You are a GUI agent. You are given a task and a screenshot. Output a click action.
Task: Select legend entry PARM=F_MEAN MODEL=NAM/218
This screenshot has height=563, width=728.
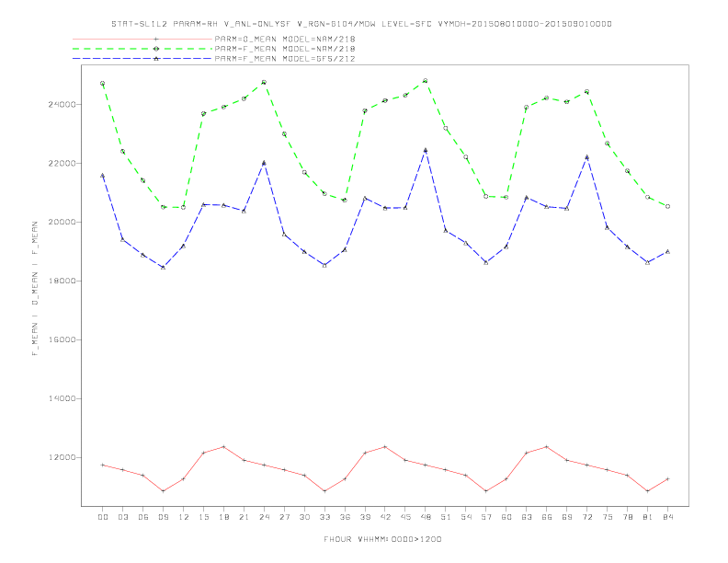point(285,49)
